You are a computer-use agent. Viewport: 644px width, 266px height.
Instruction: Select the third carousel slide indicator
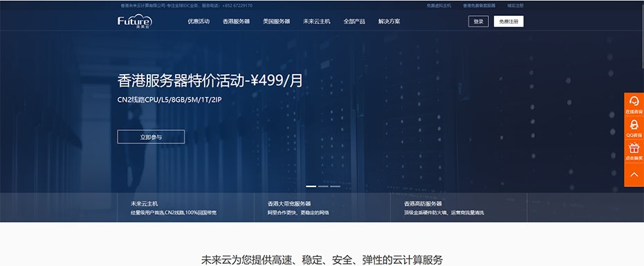click(335, 186)
